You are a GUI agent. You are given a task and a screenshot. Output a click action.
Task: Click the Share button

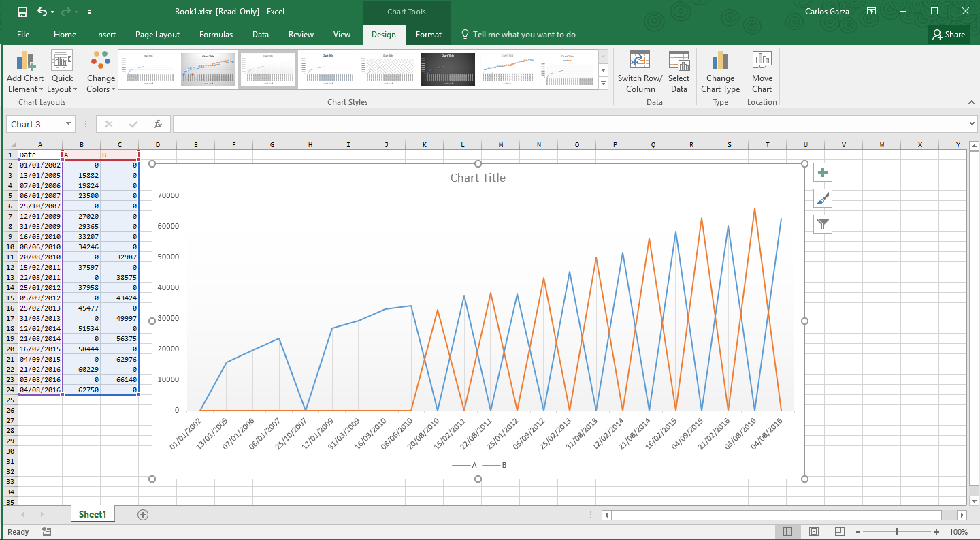(949, 34)
